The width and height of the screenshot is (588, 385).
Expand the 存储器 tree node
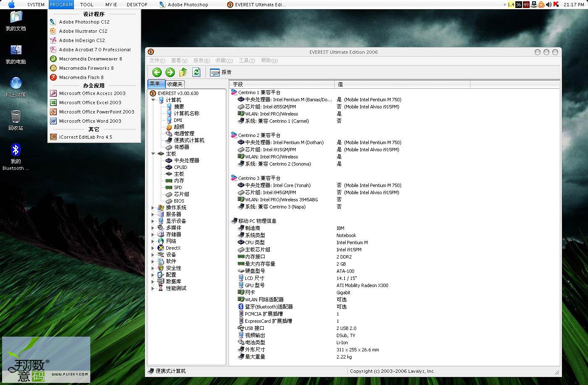153,235
